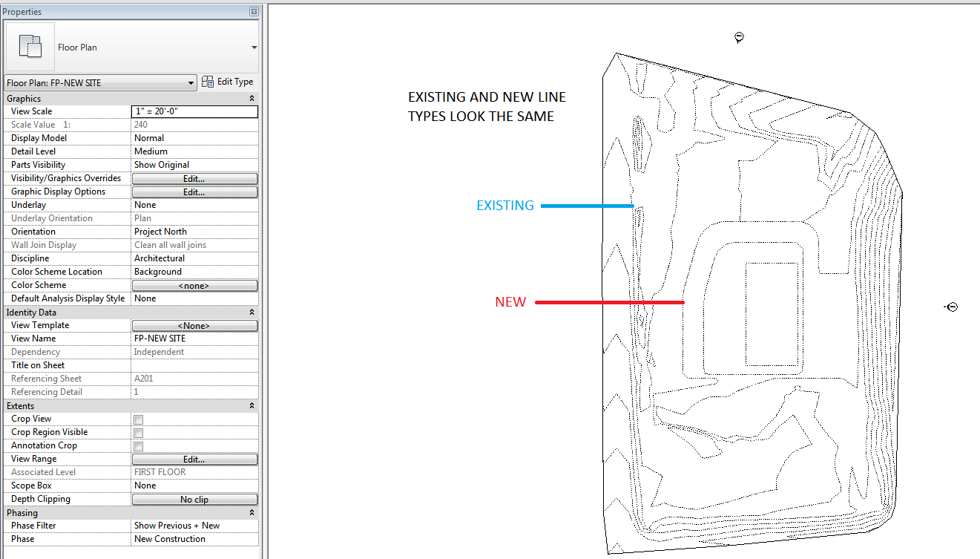Select the Orientation value Project North
Image resolution: width=980 pixels, height=559 pixels.
click(194, 232)
